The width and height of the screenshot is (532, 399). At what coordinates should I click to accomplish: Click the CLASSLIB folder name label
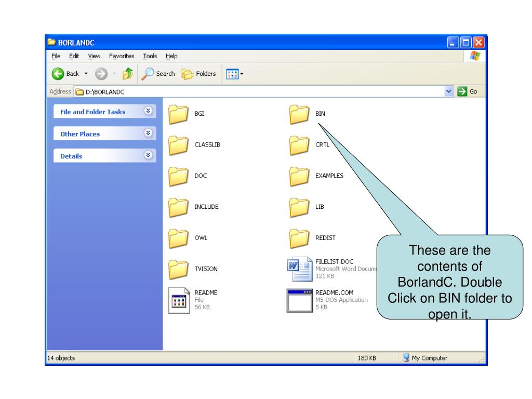click(x=207, y=145)
